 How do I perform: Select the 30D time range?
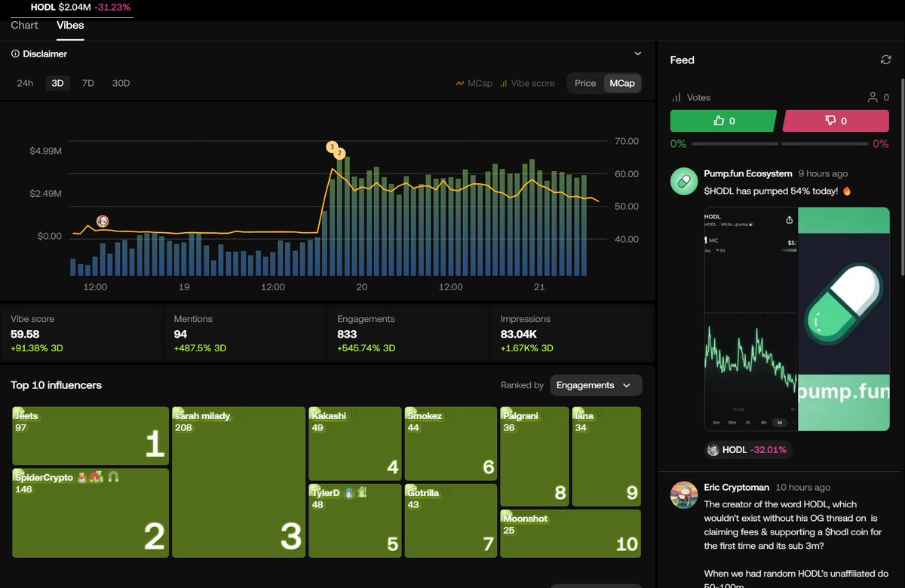(121, 84)
